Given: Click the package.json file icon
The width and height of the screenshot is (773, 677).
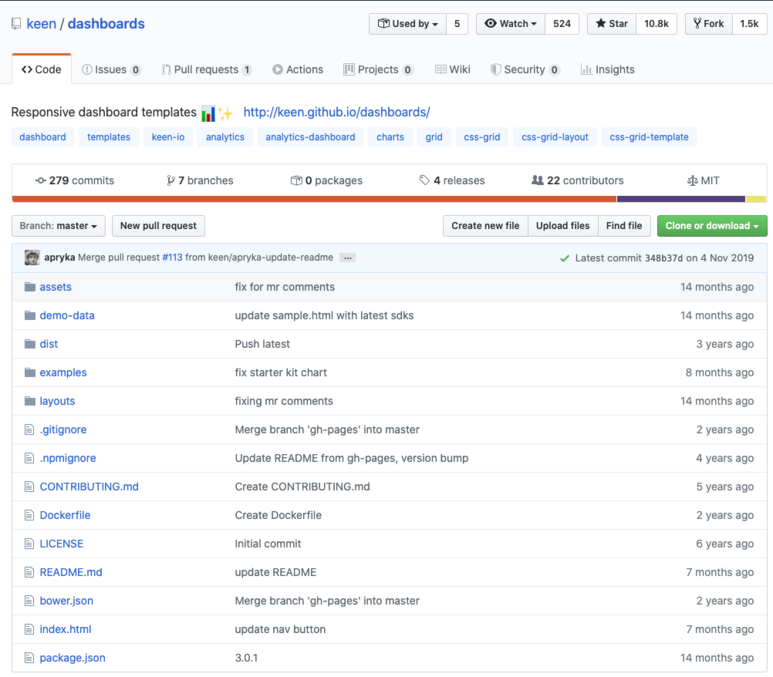Looking at the screenshot, I should [x=30, y=658].
